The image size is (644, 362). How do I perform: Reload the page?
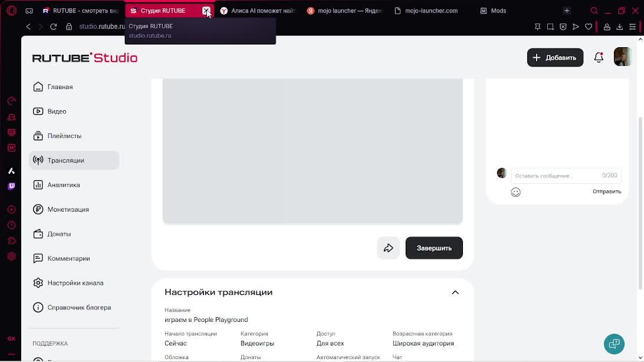coord(54,27)
